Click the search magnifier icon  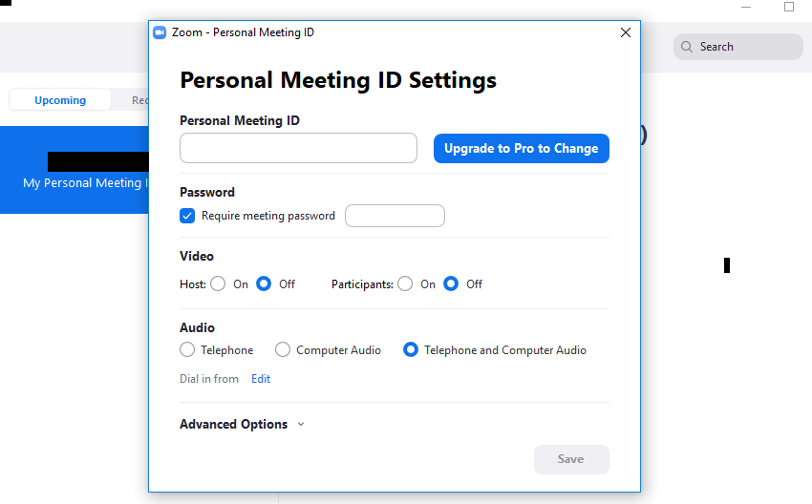pos(686,47)
